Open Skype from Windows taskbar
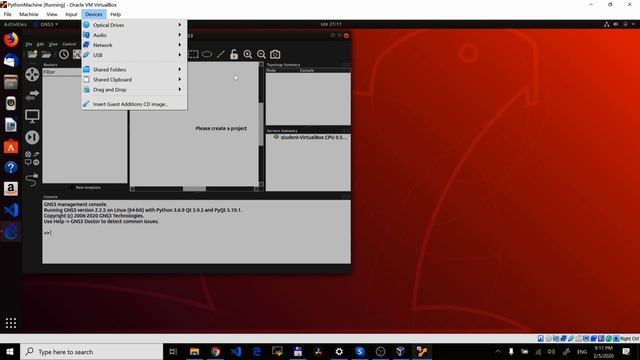Viewport: 640px width, 360px height. point(360,352)
